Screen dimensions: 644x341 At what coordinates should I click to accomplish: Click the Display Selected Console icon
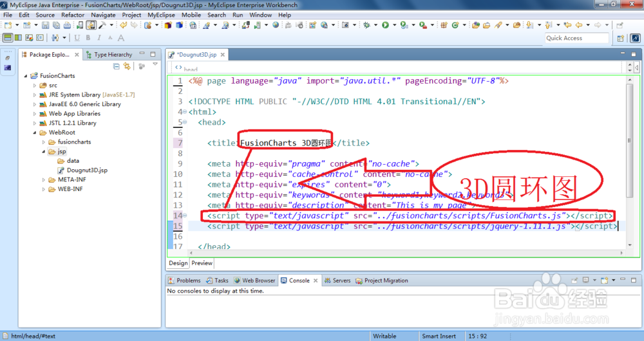[x=585, y=281]
